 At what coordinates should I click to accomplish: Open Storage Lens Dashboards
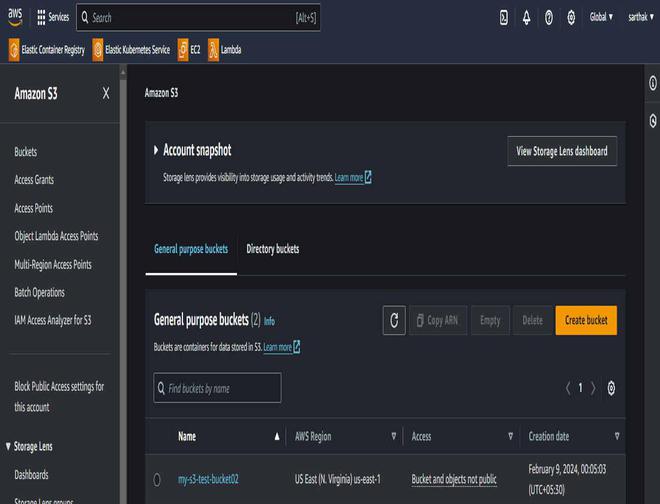point(31,475)
